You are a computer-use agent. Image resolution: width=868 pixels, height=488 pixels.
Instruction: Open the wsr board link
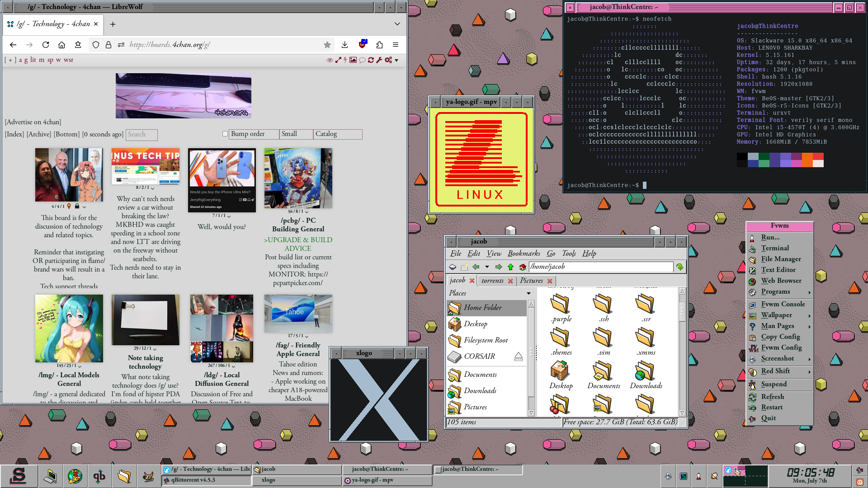(x=69, y=60)
